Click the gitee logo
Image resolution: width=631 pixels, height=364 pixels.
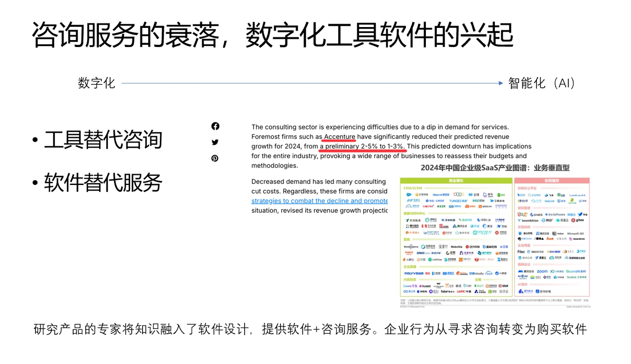pyautogui.click(x=577, y=220)
